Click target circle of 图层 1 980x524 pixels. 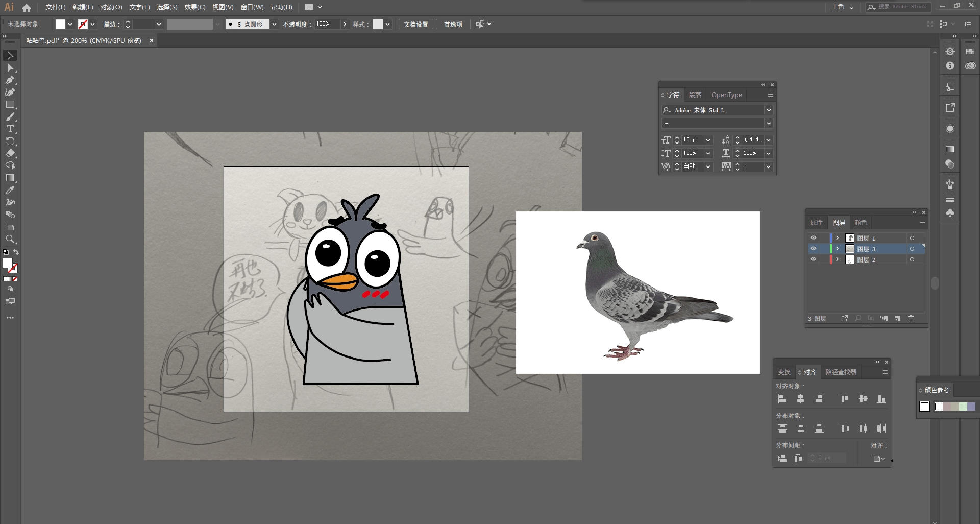(x=912, y=238)
